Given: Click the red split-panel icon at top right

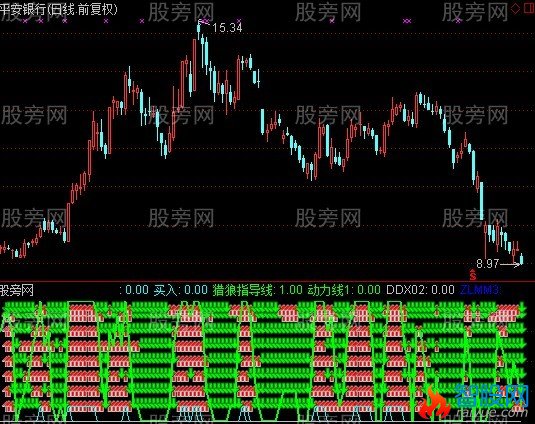Looking at the screenshot, I should tap(528, 9).
